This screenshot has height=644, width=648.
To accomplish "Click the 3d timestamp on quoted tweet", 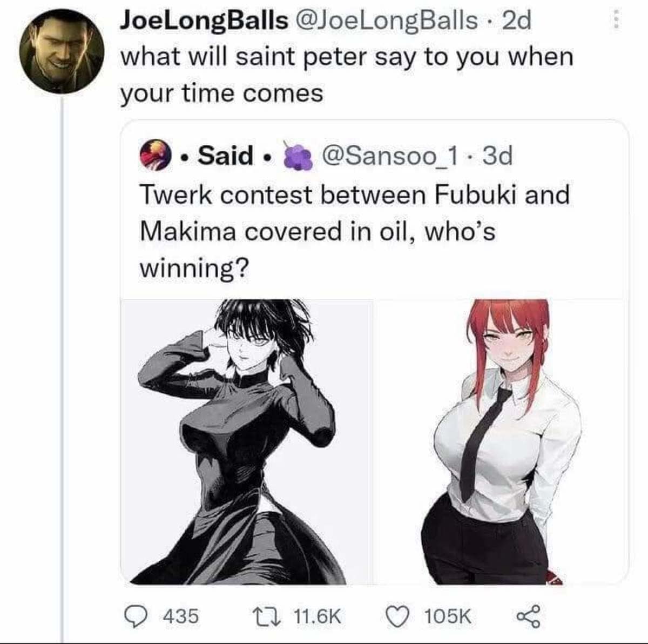I will coord(497,156).
